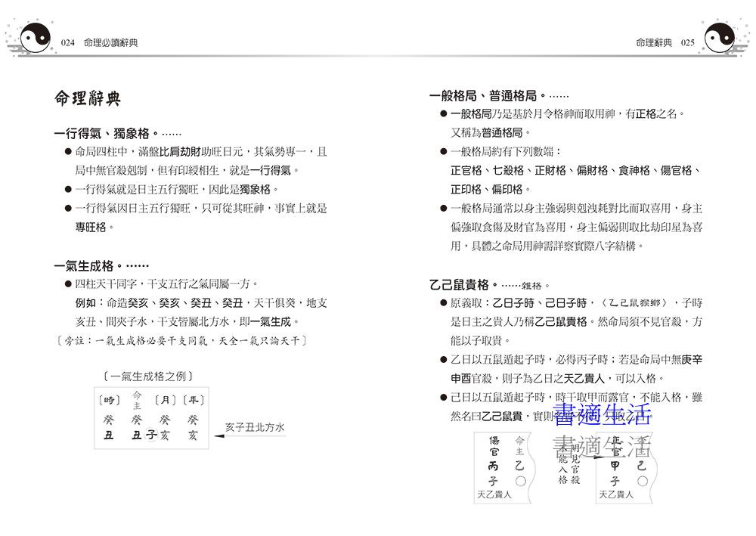The width and height of the screenshot is (756, 536).
Task: Click the caption 一氣生成格之例
Action: pos(148,376)
